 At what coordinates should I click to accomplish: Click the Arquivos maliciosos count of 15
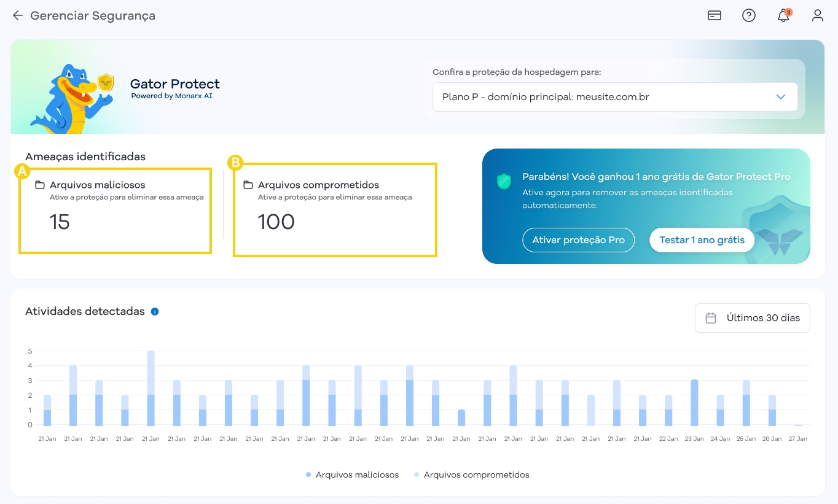[x=60, y=222]
